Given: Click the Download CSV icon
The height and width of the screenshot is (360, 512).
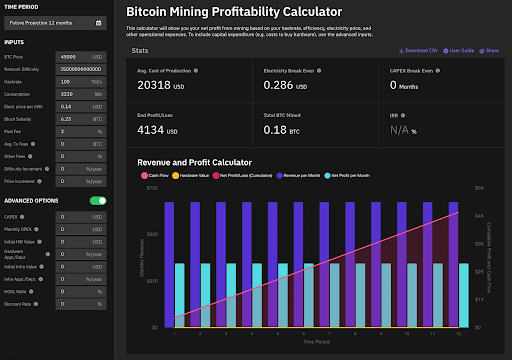Looking at the screenshot, I should (401, 51).
